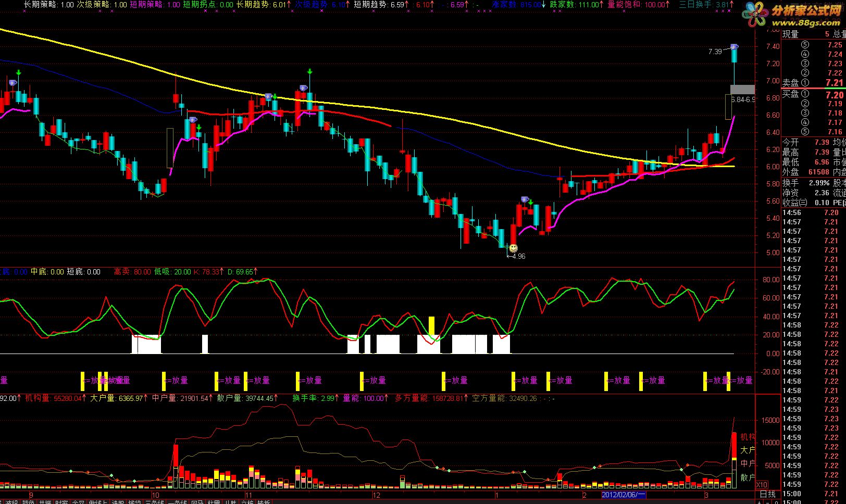This screenshot has height=504, width=846.
Task: Open the 一条线 indicator tab
Action: [x=178, y=502]
